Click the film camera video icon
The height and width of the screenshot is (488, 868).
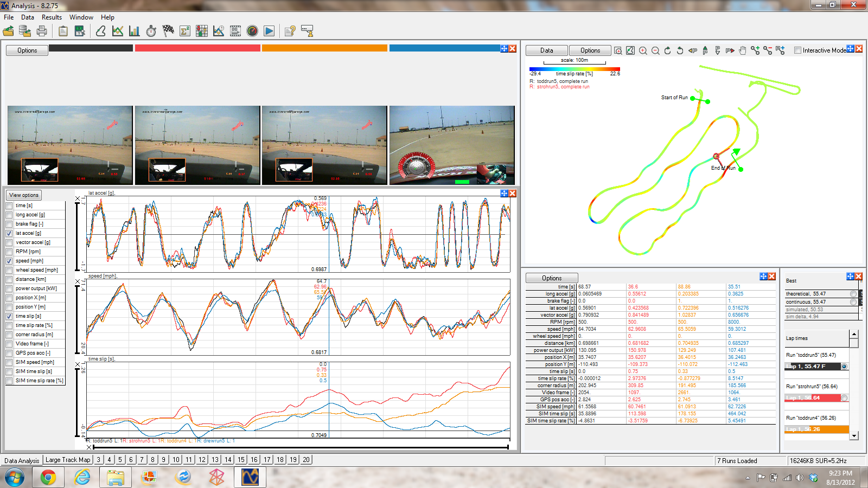235,31
